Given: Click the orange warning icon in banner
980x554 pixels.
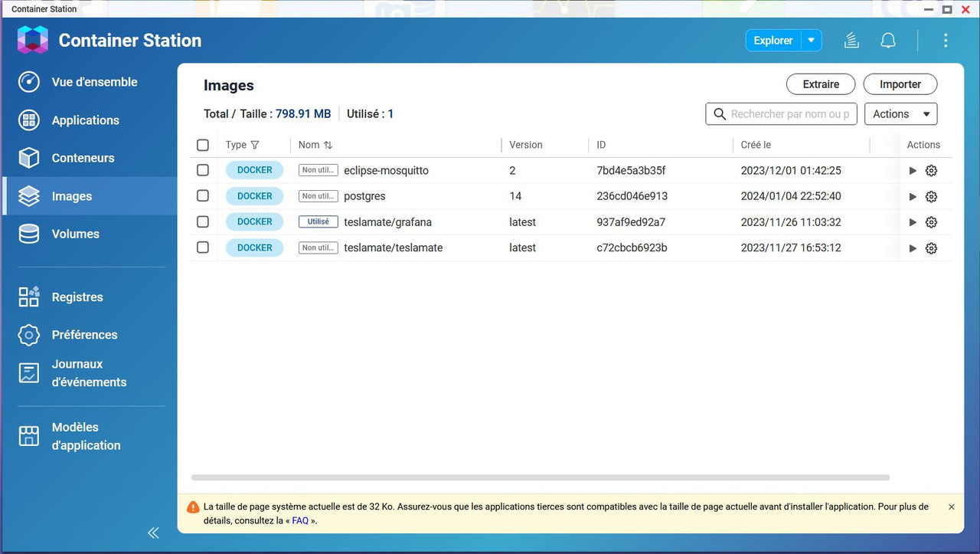Looking at the screenshot, I should coord(193,507).
